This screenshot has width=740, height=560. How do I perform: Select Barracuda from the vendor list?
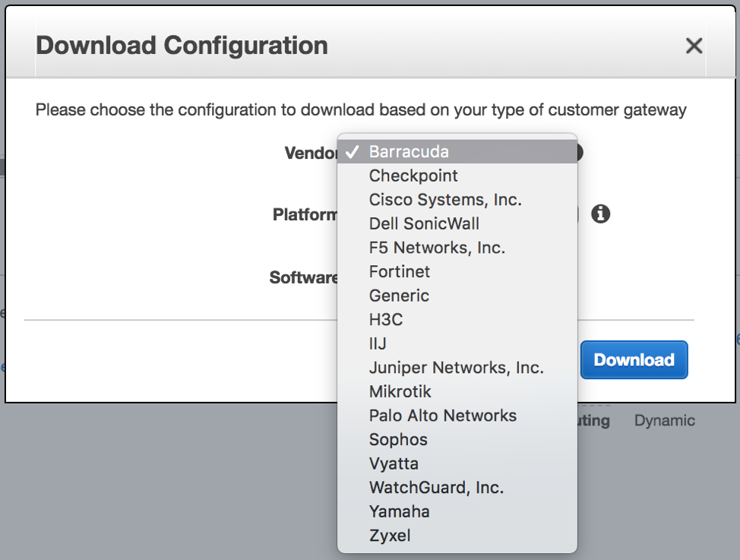[x=409, y=152]
